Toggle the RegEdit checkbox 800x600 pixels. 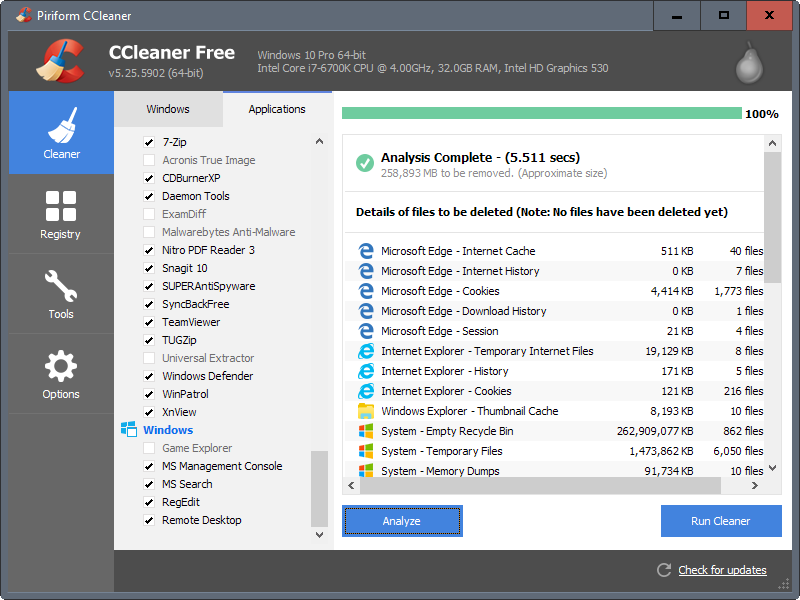(x=149, y=502)
